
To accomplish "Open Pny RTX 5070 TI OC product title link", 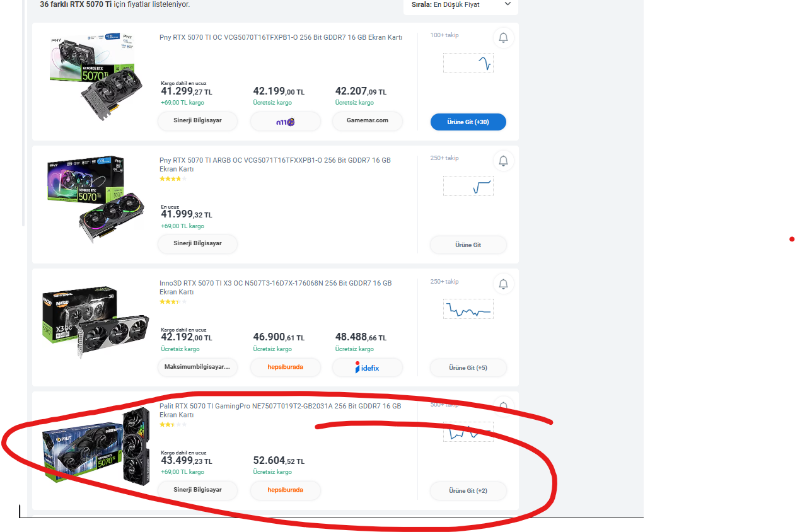I will tap(281, 37).
